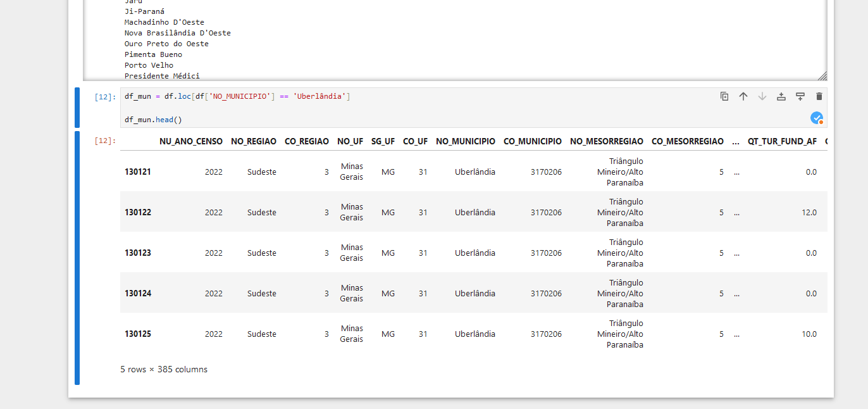
Task: Click 'Porto Velho' in the output list
Action: pos(149,65)
